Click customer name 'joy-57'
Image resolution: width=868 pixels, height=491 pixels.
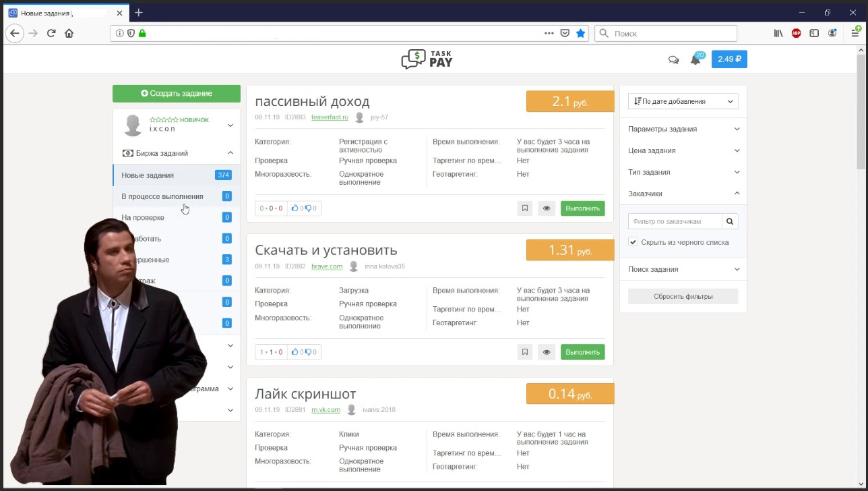(379, 117)
